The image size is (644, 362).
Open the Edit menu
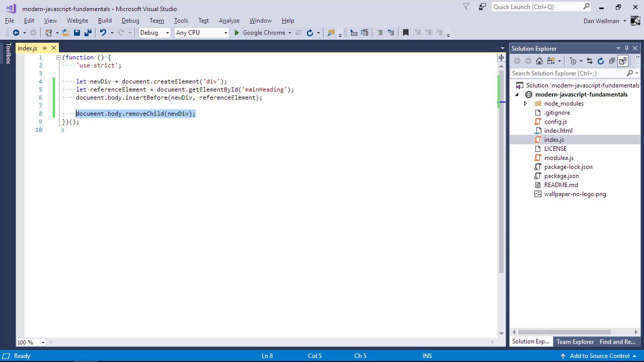tap(29, 21)
